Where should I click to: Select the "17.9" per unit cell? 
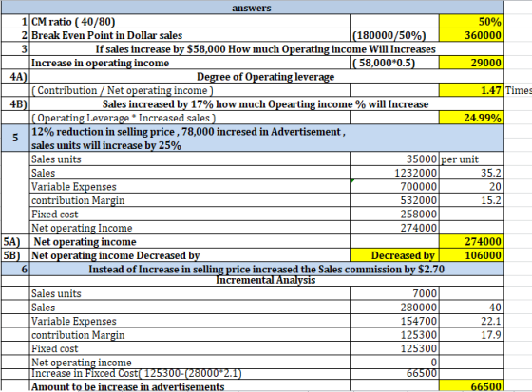[x=471, y=335]
